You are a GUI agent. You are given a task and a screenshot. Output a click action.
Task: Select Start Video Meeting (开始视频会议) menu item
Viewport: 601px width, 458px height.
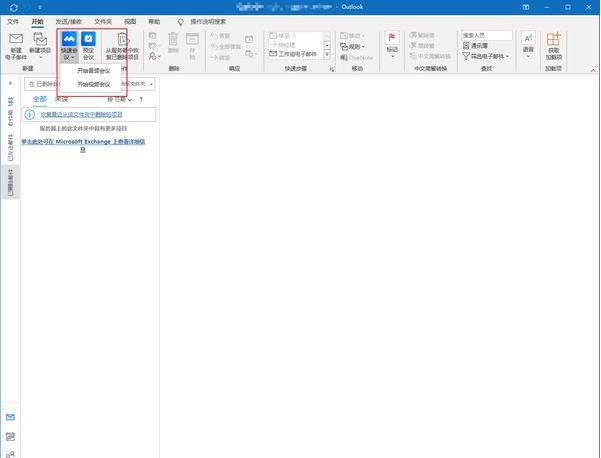pos(94,84)
